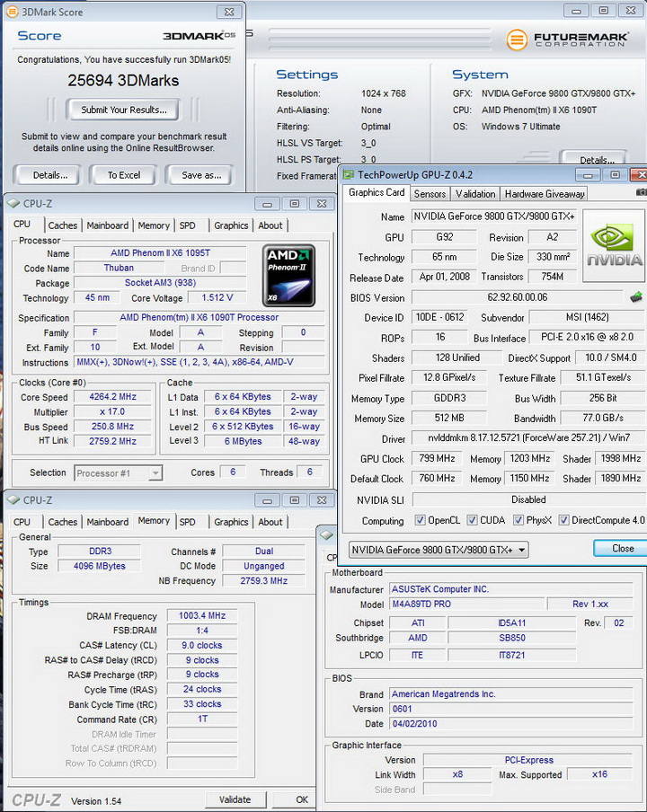Click the Driver version field in GPU-Z
Screen dimensions: 647x812
tap(528, 438)
